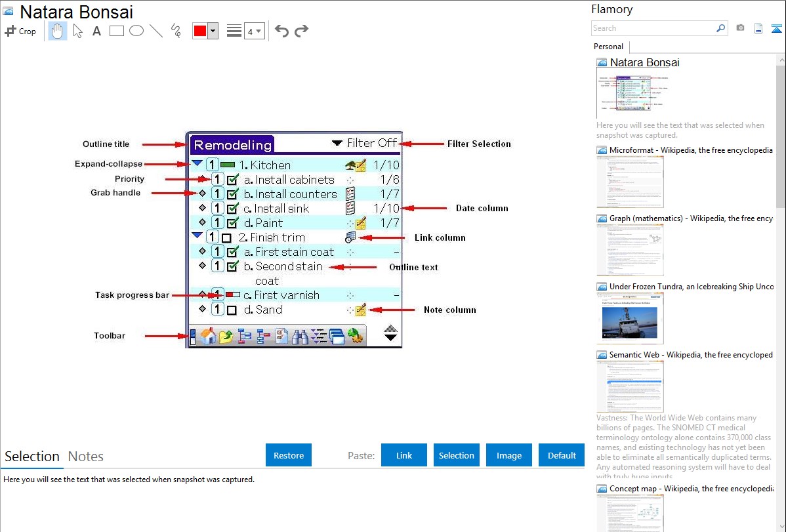The height and width of the screenshot is (532, 786).
Task: Toggle the Install counters checkbox
Action: click(233, 194)
